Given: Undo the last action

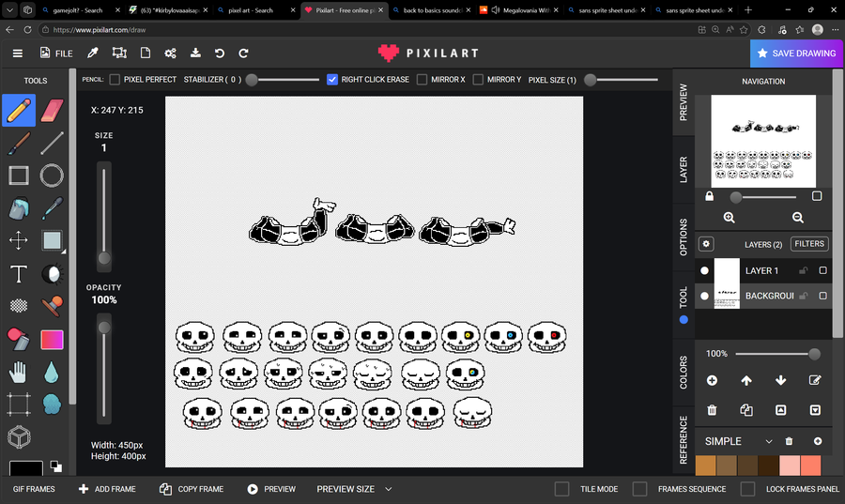Looking at the screenshot, I should [x=220, y=53].
